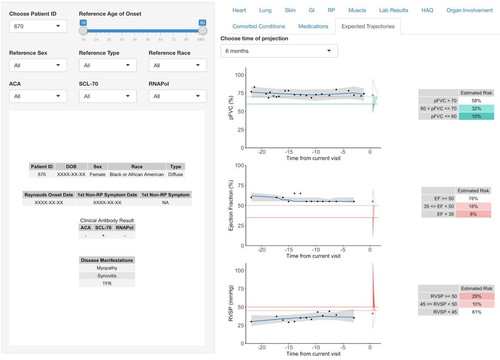
Task: Click the blue age of onset slider track
Action: [x=143, y=31]
